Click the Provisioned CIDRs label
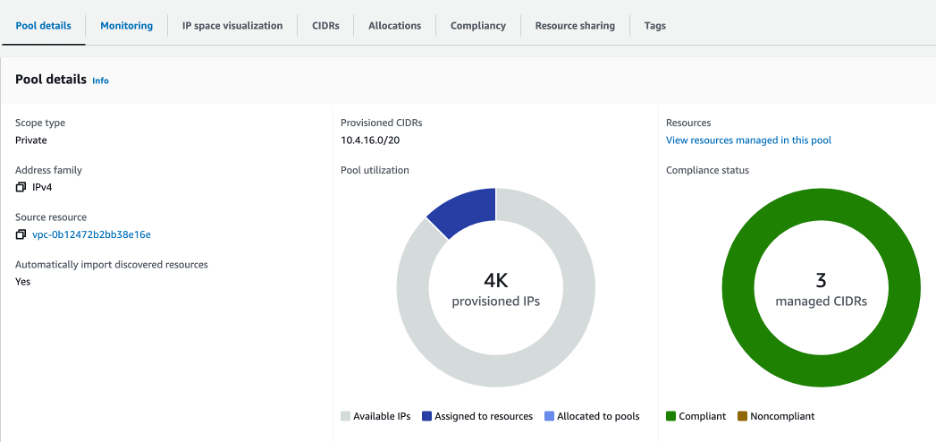Screen dimensions: 936x442 tap(381, 123)
